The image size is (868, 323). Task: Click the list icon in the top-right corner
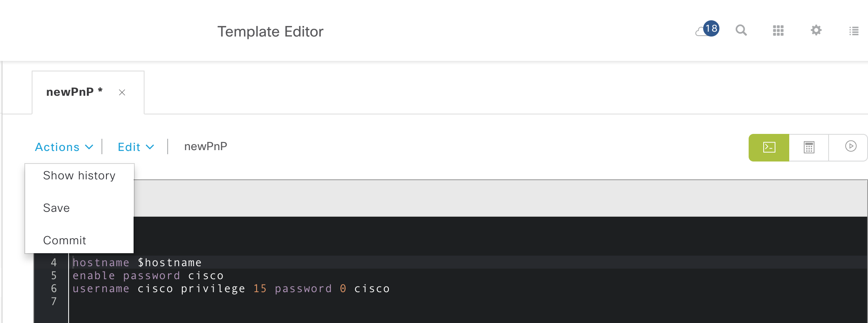854,31
